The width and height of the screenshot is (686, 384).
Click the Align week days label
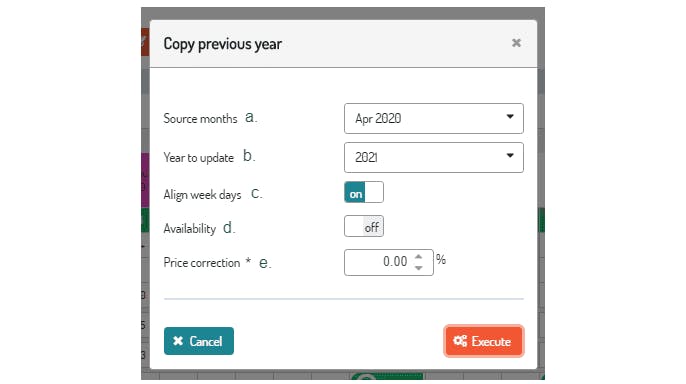[x=202, y=195]
